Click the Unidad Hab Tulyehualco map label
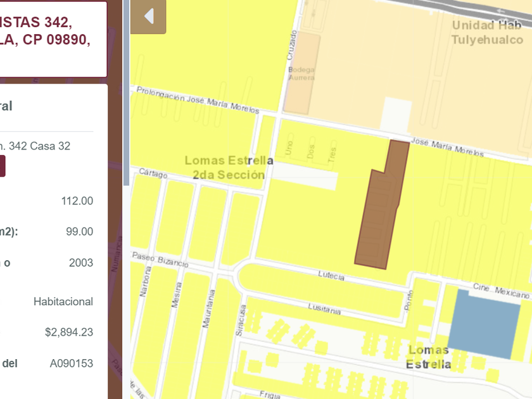532x399 pixels. coord(487,32)
